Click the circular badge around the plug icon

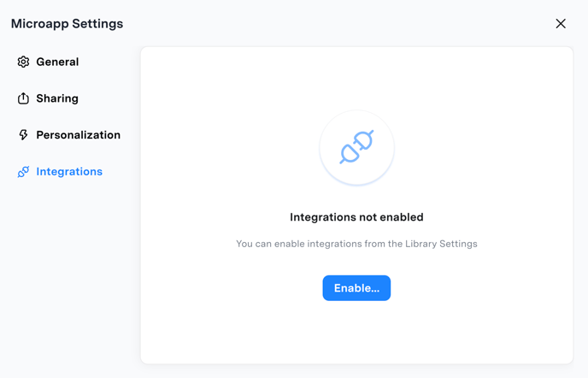point(356,147)
